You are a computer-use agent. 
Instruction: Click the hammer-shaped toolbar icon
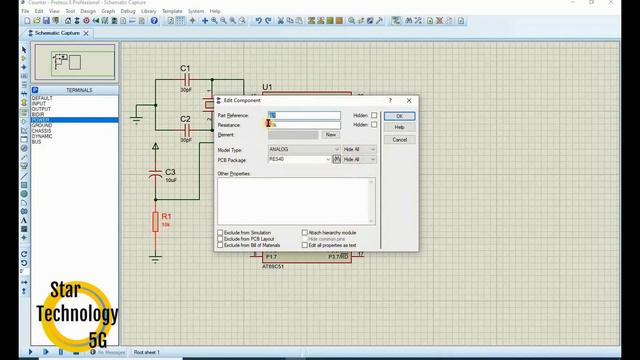[x=379, y=20]
